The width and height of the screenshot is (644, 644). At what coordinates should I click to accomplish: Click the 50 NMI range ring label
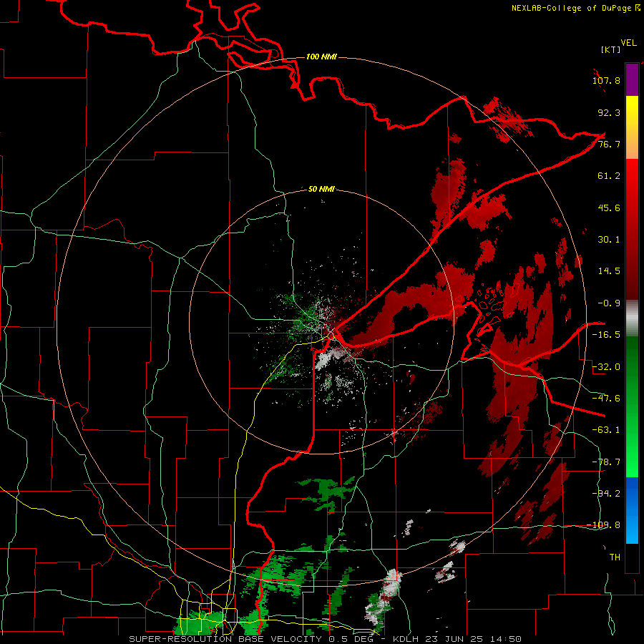point(321,190)
